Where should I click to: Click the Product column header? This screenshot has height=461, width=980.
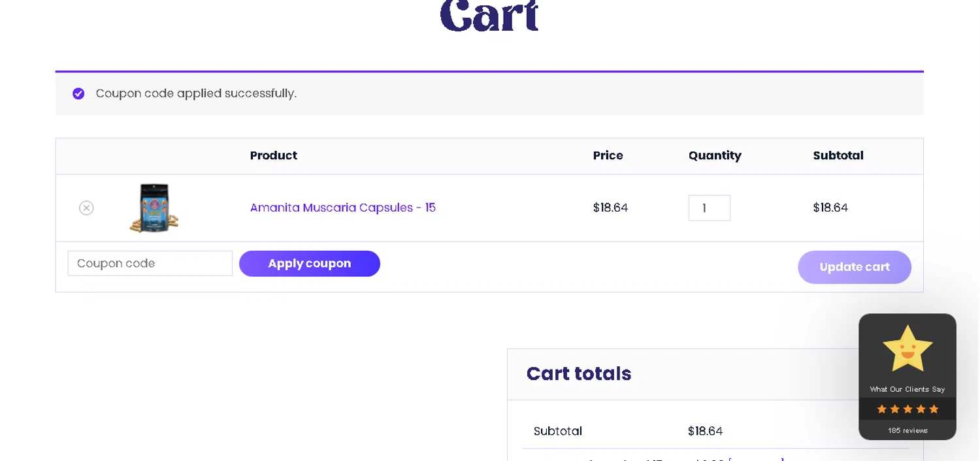click(x=273, y=155)
